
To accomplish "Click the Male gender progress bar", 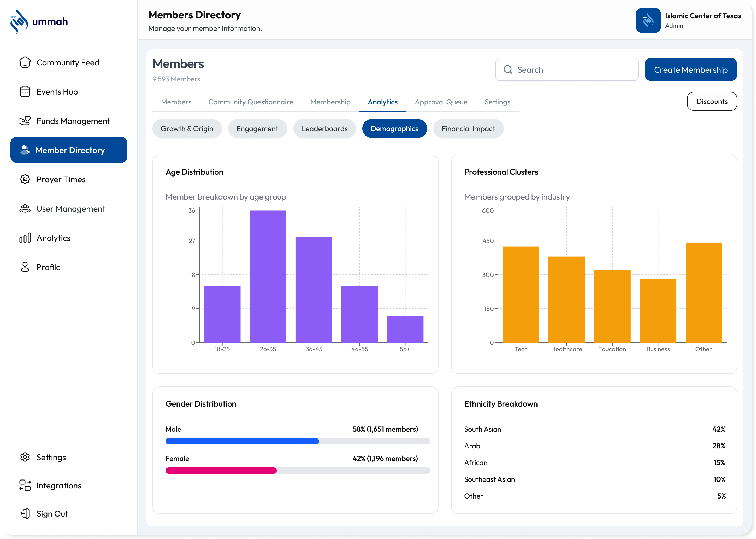I will click(298, 441).
